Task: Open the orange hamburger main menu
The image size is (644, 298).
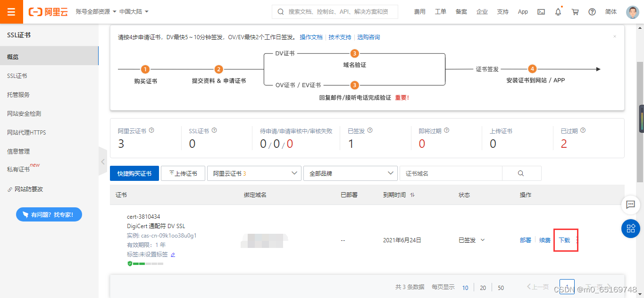Action: [11, 12]
